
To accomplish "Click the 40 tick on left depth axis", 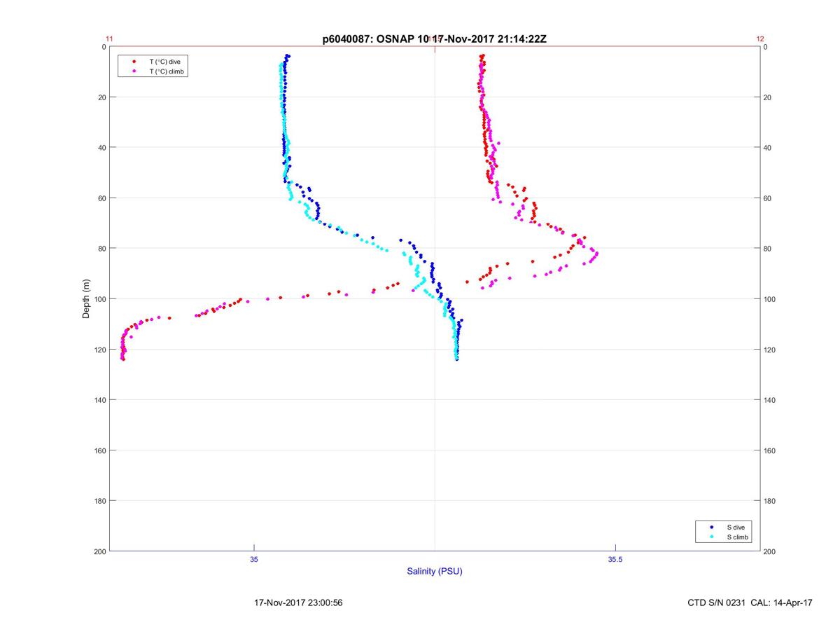I will (x=101, y=148).
